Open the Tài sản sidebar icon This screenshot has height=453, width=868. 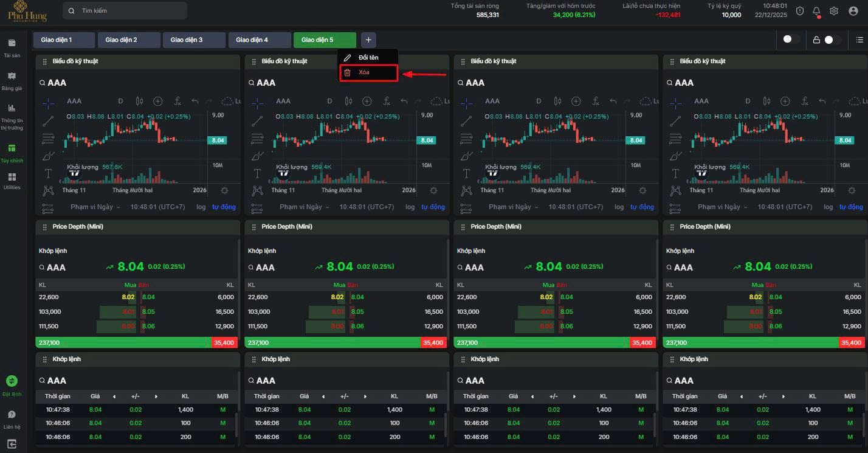(x=12, y=44)
